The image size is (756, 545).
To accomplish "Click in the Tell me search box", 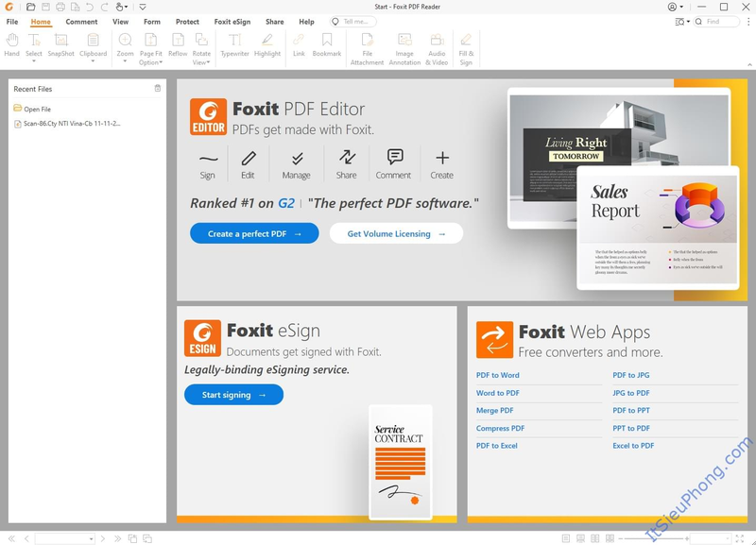I will pos(352,22).
